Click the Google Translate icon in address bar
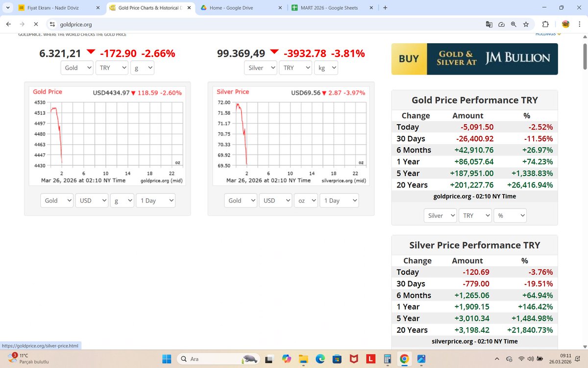The height and width of the screenshot is (368, 588). pyautogui.click(x=489, y=24)
